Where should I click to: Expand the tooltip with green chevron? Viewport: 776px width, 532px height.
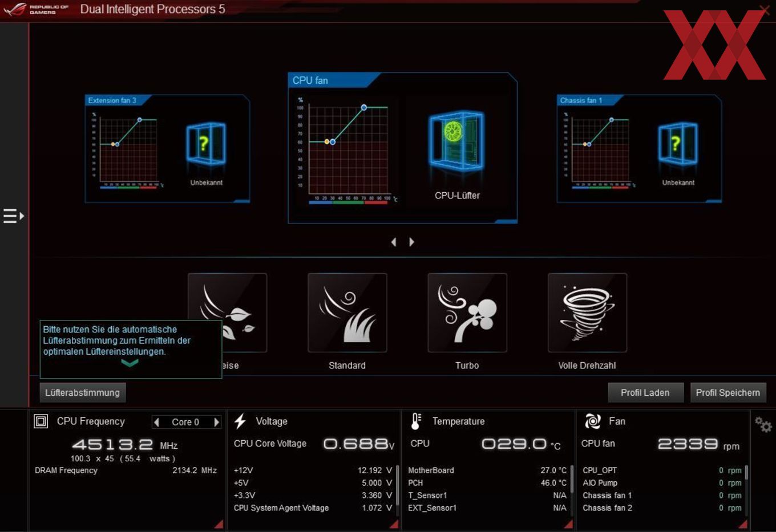click(130, 363)
